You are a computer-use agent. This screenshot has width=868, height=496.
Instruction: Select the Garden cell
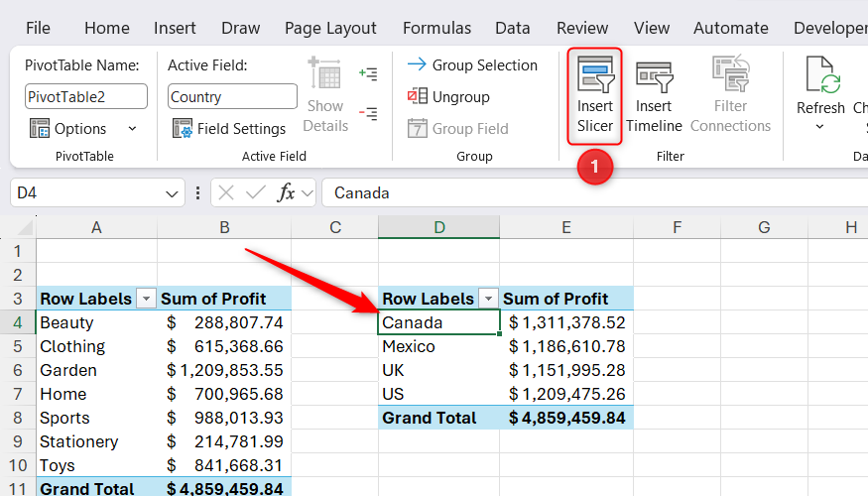point(96,370)
